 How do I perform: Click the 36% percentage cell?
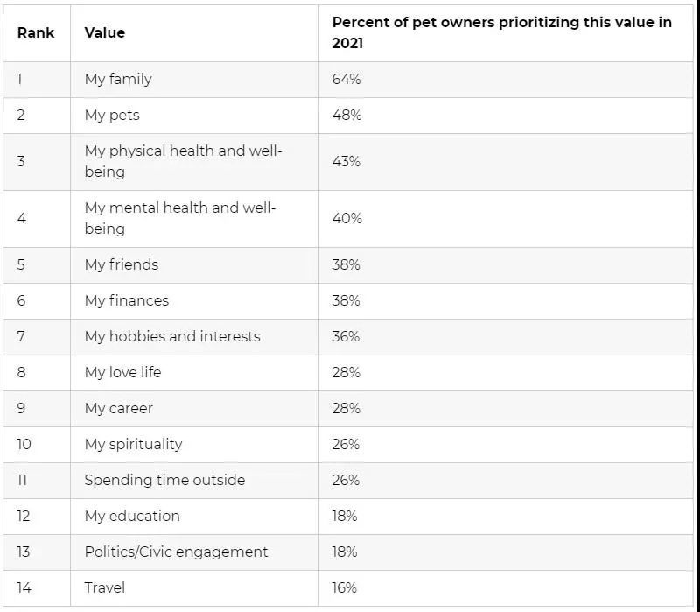[346, 336]
